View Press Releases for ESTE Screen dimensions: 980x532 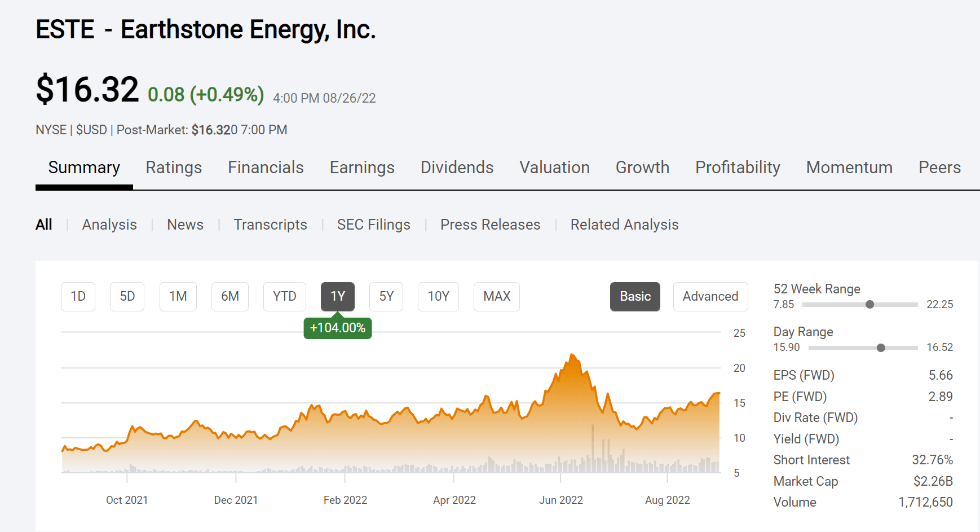click(490, 225)
